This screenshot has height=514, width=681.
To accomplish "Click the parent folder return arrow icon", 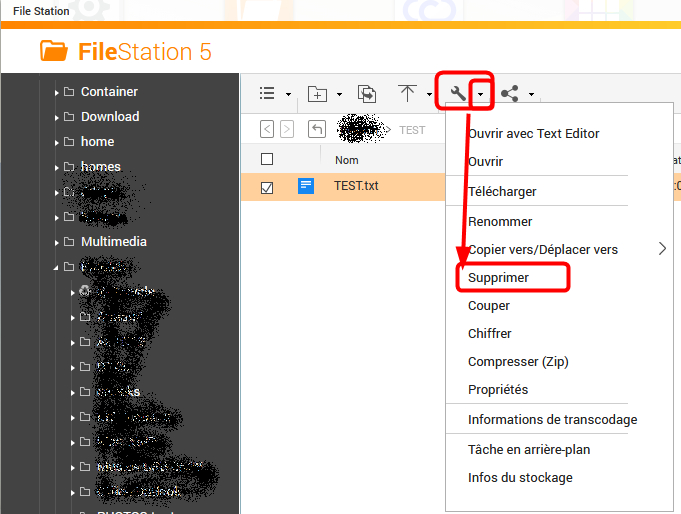I will (317, 129).
